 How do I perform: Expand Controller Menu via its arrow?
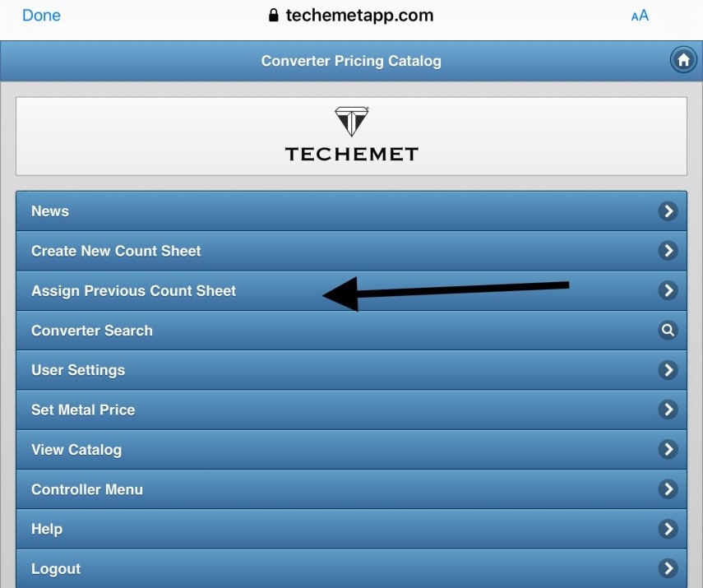pos(668,489)
